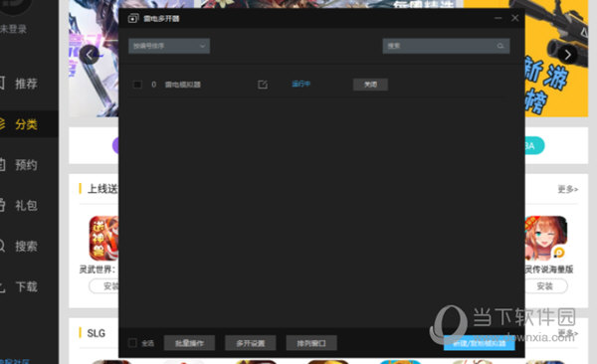597x364 pixels.
Task: Click the 雷电多开器 title bar icon
Action: click(133, 18)
